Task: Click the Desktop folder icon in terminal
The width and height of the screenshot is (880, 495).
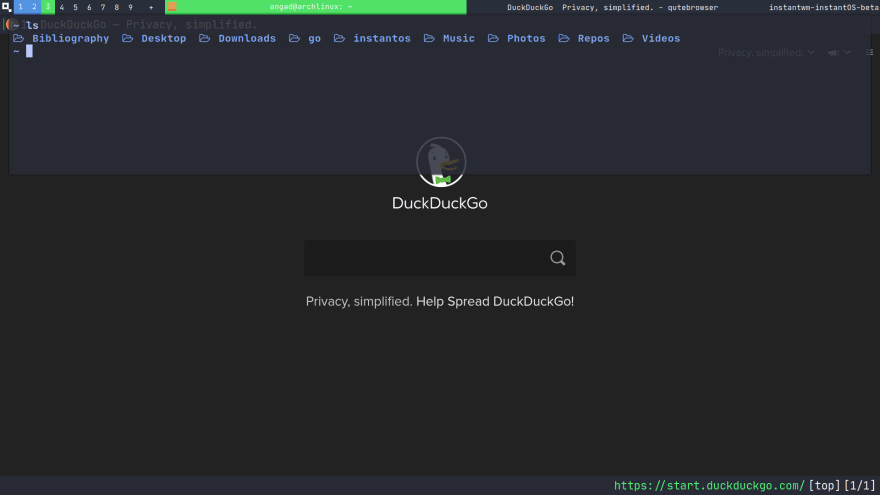Action: (127, 38)
